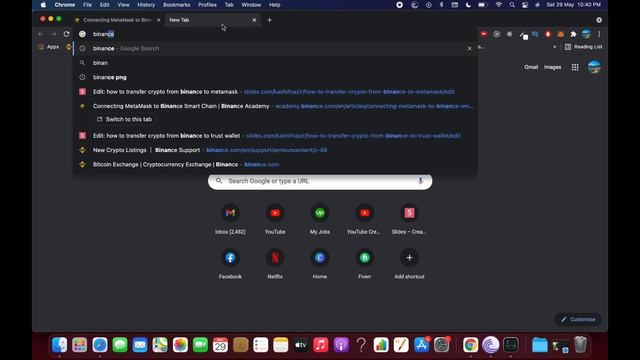Open App Store from the Dock

point(421,345)
